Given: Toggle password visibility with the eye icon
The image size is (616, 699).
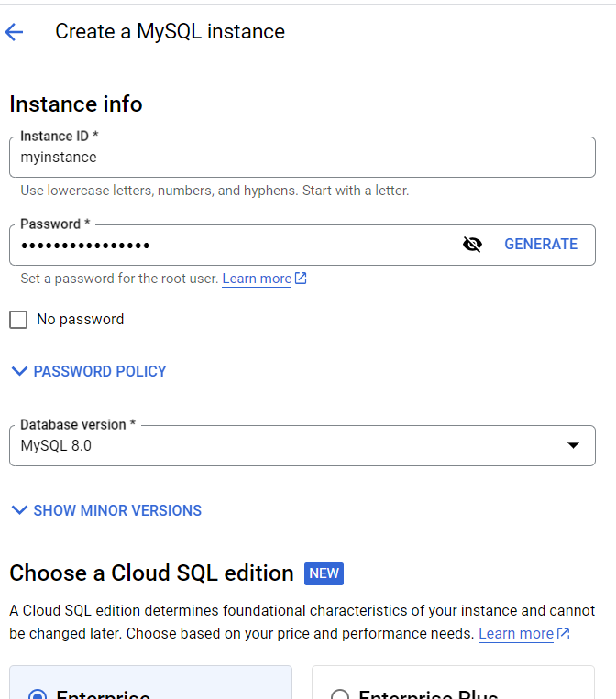Looking at the screenshot, I should 472,245.
